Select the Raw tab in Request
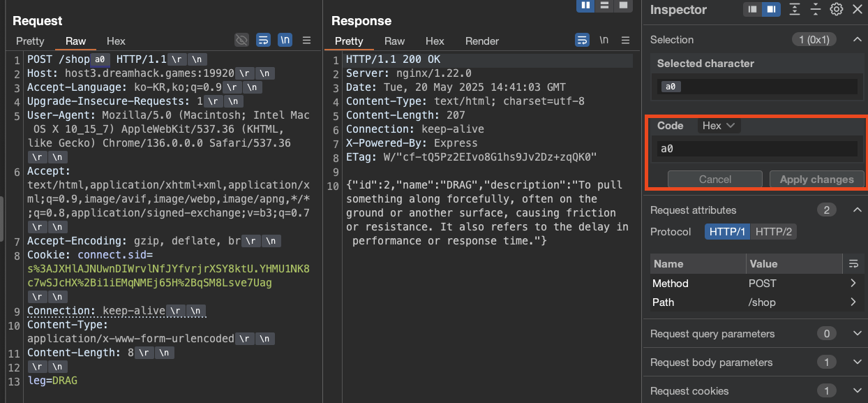868x403 pixels. coord(75,41)
